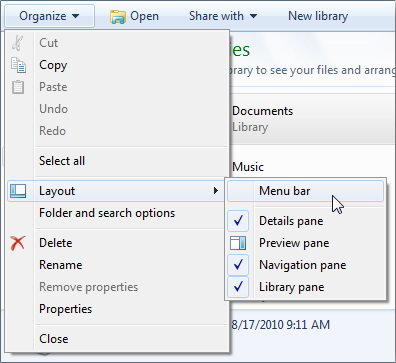The height and width of the screenshot is (363, 396).
Task: Click the copy pages icon
Action: [x=18, y=65]
